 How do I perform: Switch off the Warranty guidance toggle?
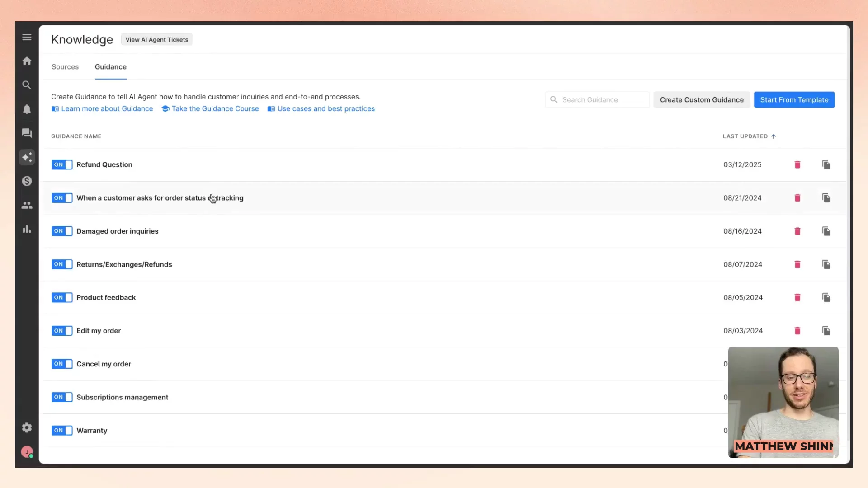(x=62, y=431)
